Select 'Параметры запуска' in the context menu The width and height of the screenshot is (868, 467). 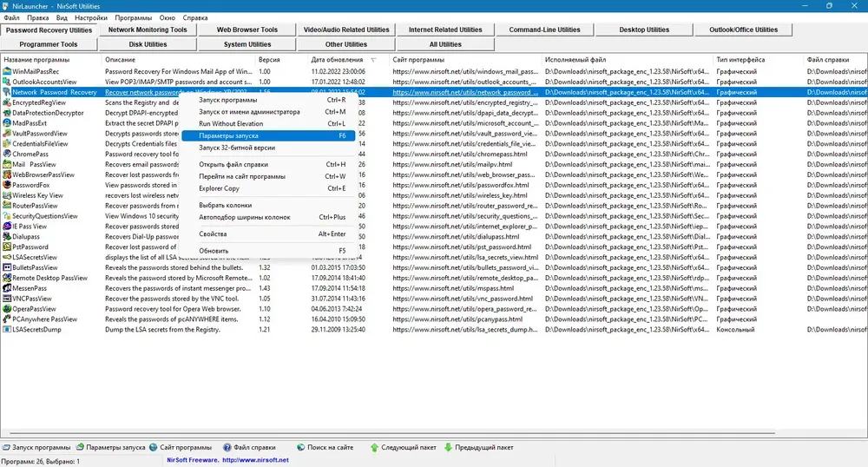coord(268,135)
